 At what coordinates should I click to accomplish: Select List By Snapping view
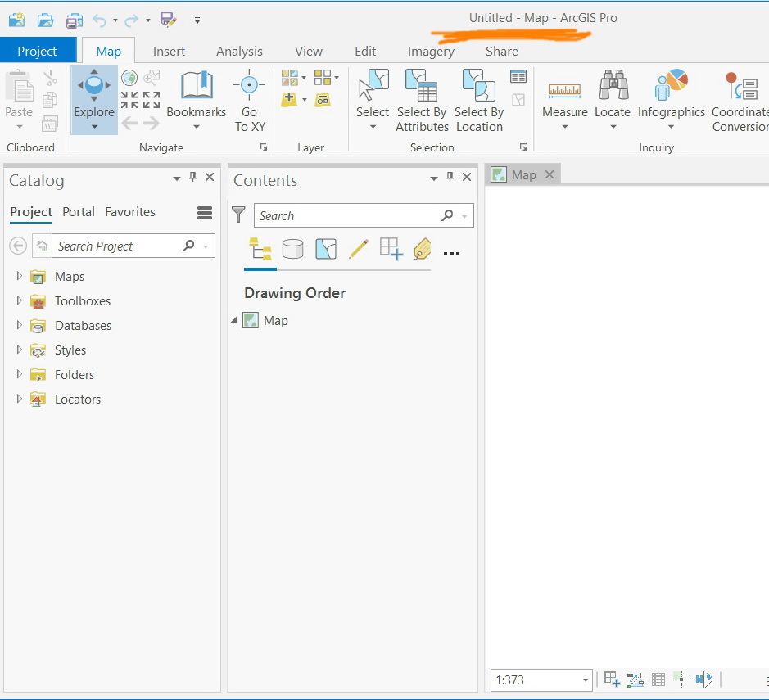(391, 249)
